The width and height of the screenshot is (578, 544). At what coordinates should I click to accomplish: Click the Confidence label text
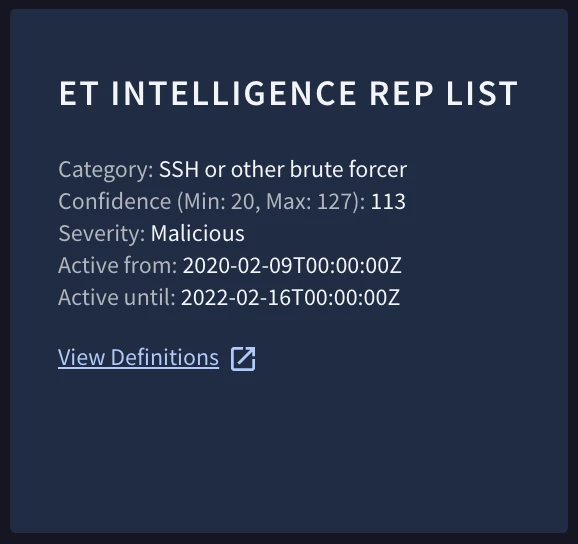(x=115, y=201)
